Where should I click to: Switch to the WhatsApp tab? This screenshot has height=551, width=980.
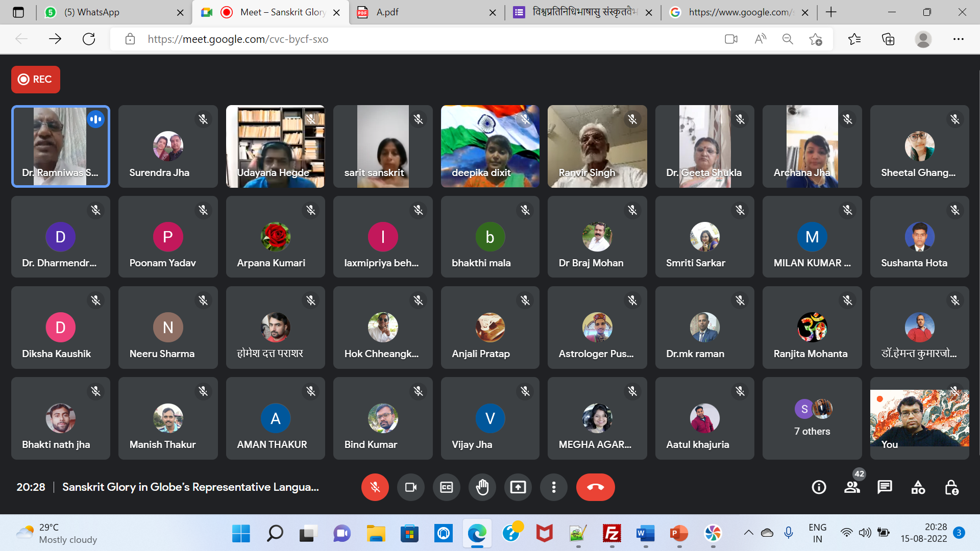92,12
